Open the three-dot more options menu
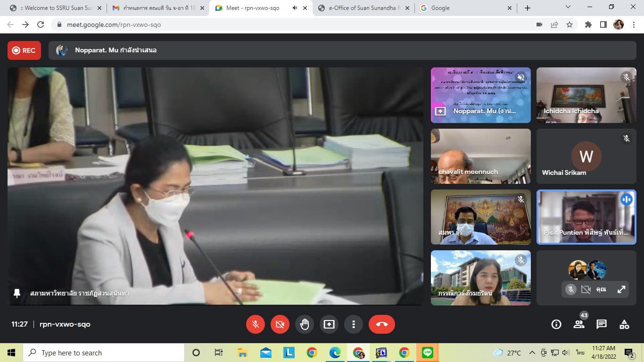The height and width of the screenshot is (362, 644). click(354, 324)
